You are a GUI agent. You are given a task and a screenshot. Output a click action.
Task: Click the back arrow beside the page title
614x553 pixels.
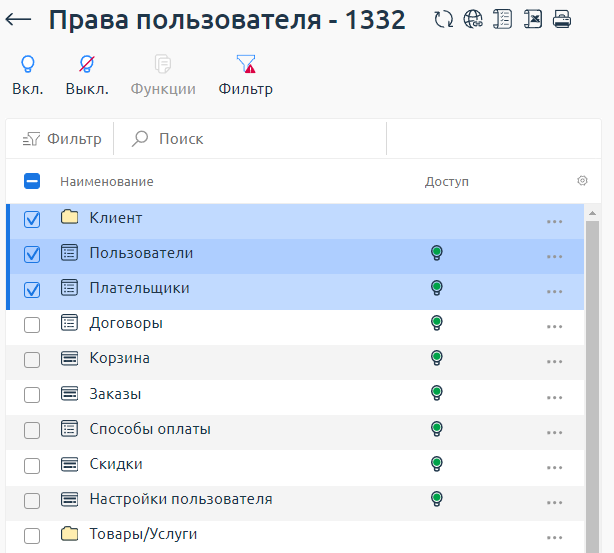coord(19,20)
